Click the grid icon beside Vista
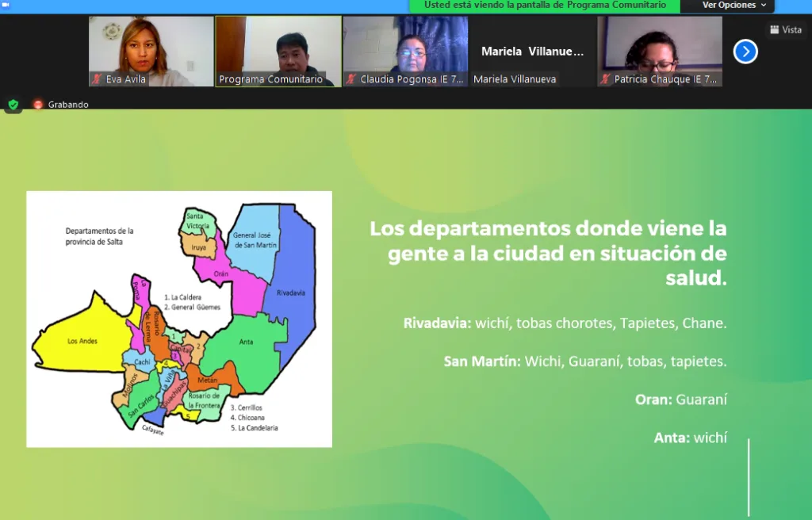 pyautogui.click(x=775, y=29)
